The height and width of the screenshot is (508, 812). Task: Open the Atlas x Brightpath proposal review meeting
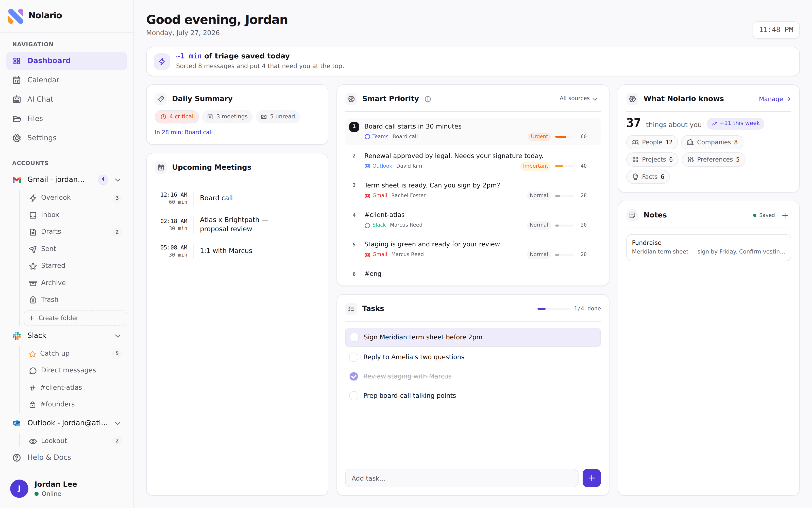[237, 225]
